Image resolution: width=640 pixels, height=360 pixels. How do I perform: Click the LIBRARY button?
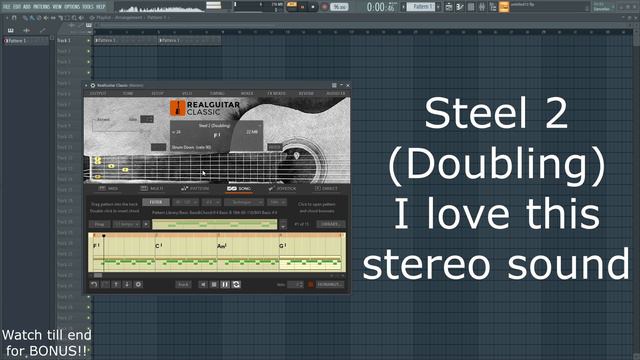[330, 224]
